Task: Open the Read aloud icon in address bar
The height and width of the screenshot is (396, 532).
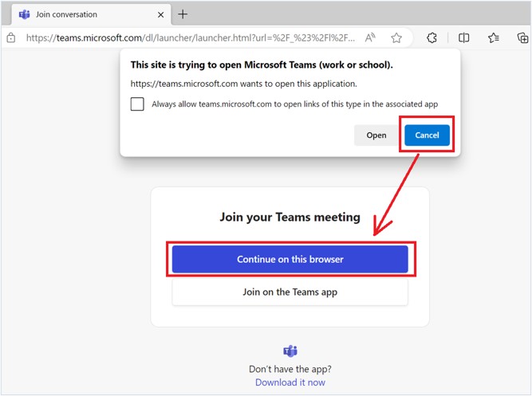Action: 370,37
